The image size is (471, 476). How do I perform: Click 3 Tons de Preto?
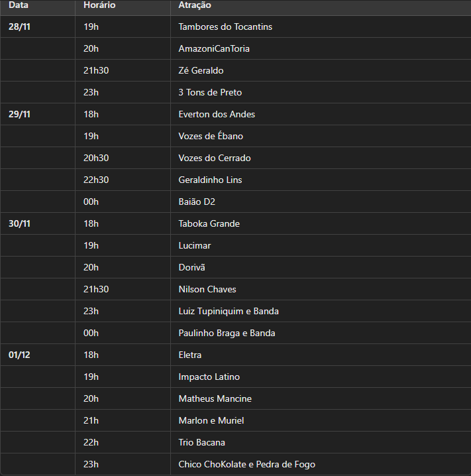click(x=210, y=92)
